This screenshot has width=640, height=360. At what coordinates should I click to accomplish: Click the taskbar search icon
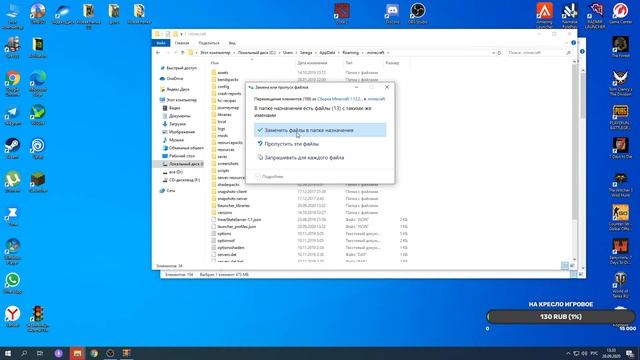pyautogui.click(x=24, y=353)
